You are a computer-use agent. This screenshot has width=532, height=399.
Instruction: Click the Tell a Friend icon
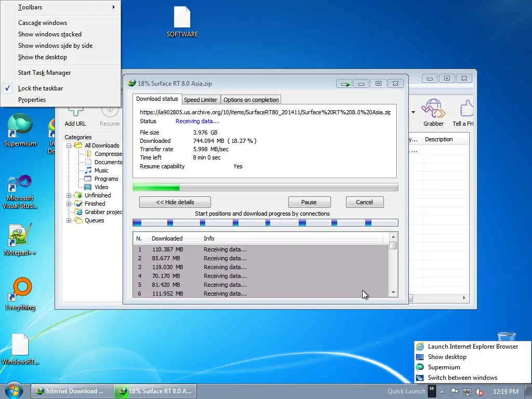463,113
